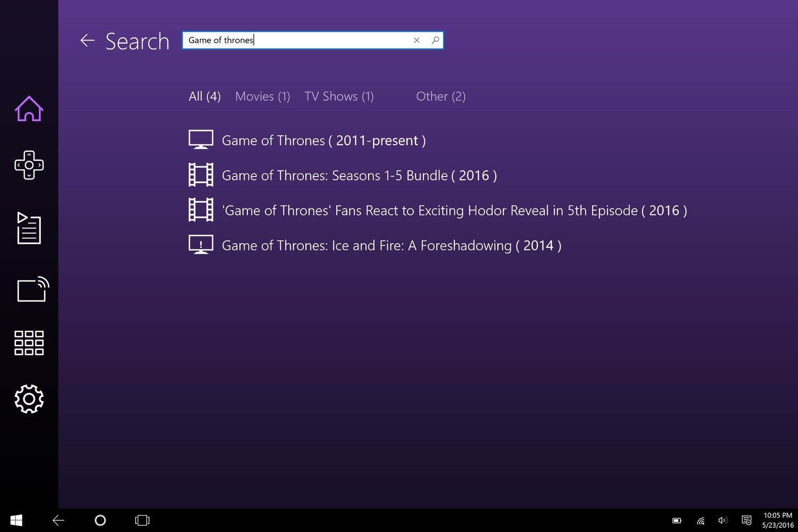The image size is (798, 532).
Task: Open the cast to screen icon
Action: pyautogui.click(x=33, y=289)
